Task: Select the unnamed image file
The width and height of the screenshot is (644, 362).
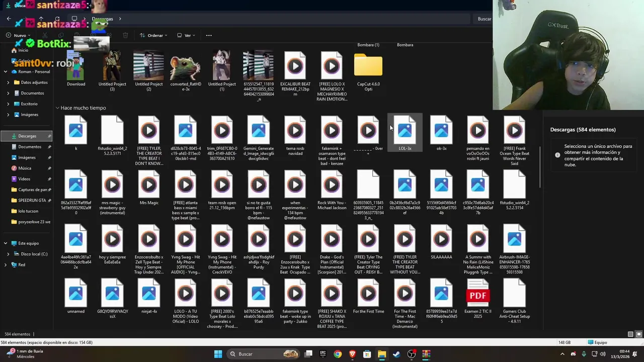Action: point(76,296)
